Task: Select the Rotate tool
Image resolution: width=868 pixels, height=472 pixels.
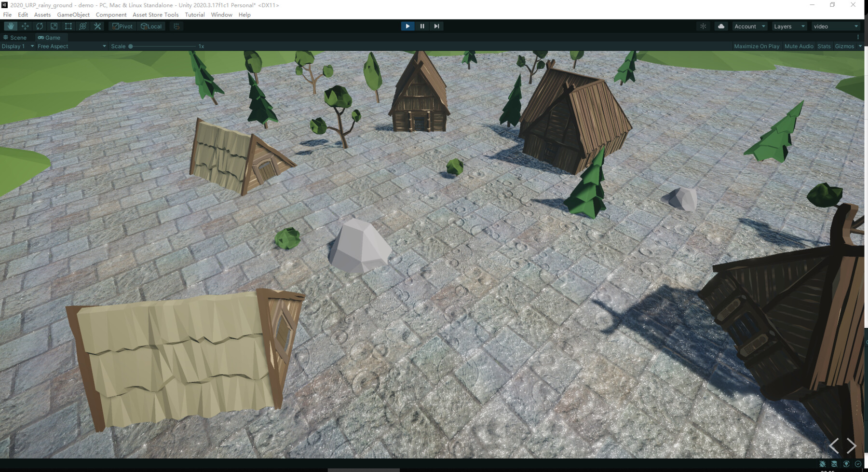Action: pyautogui.click(x=39, y=26)
